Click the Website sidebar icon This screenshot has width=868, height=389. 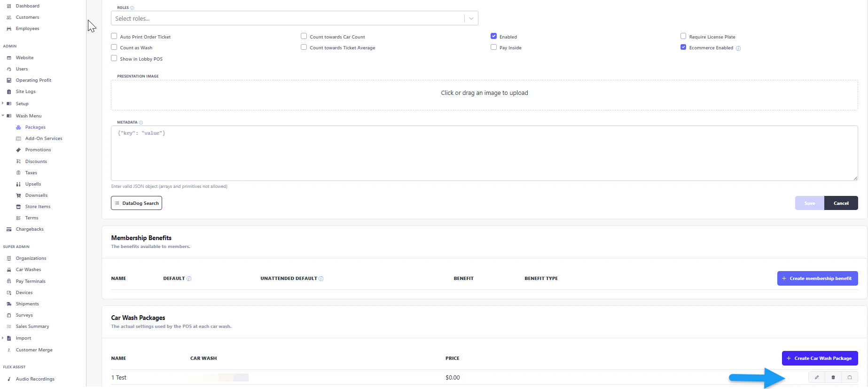[8, 58]
